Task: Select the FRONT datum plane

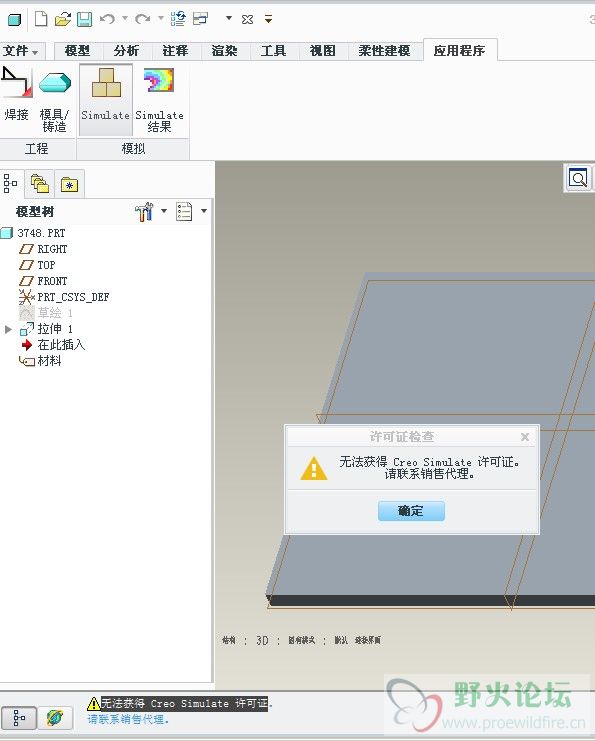Action: click(x=52, y=281)
